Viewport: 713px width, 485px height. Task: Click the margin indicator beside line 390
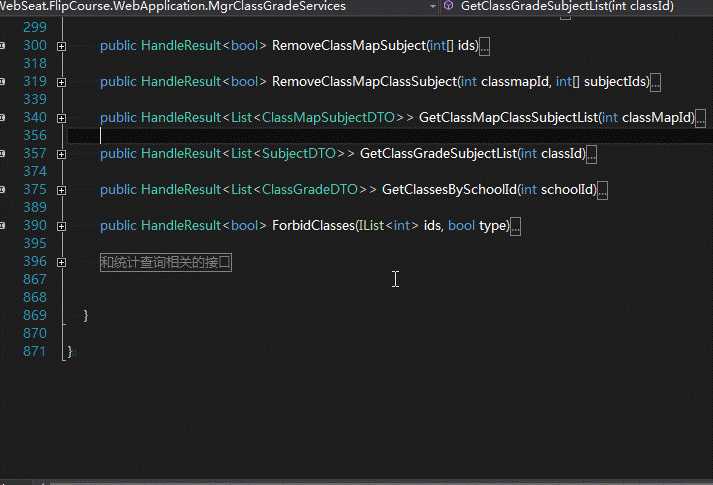(x=2, y=225)
